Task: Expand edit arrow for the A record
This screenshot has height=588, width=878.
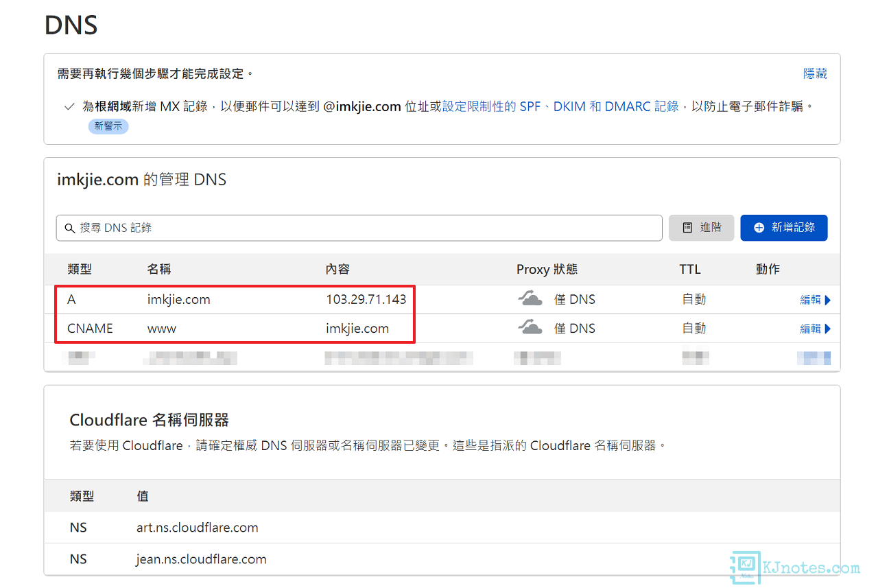Action: [x=828, y=300]
